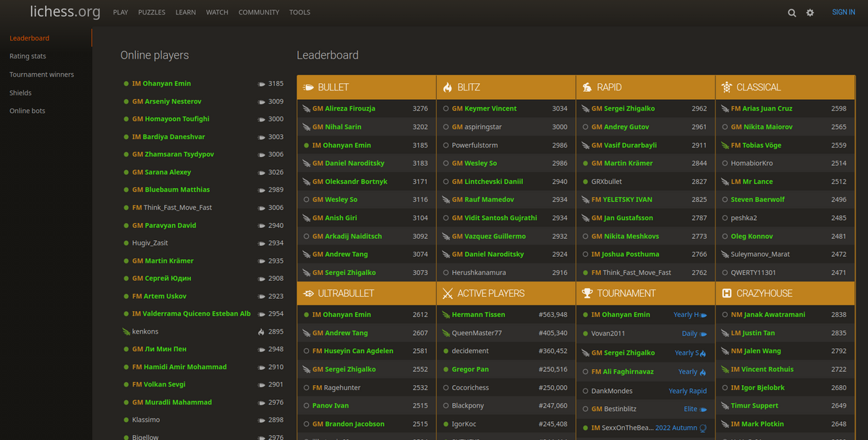Click the Tournament trophy icon
868x440 pixels.
click(587, 294)
